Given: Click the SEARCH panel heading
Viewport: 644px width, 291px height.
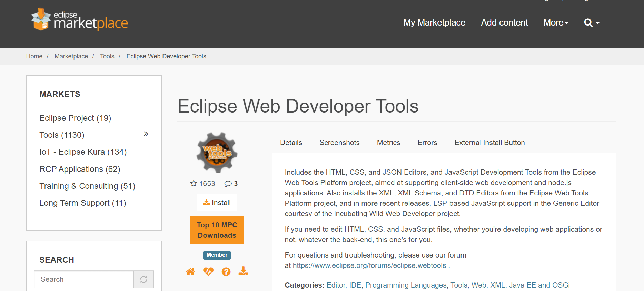Looking at the screenshot, I should pos(57,260).
